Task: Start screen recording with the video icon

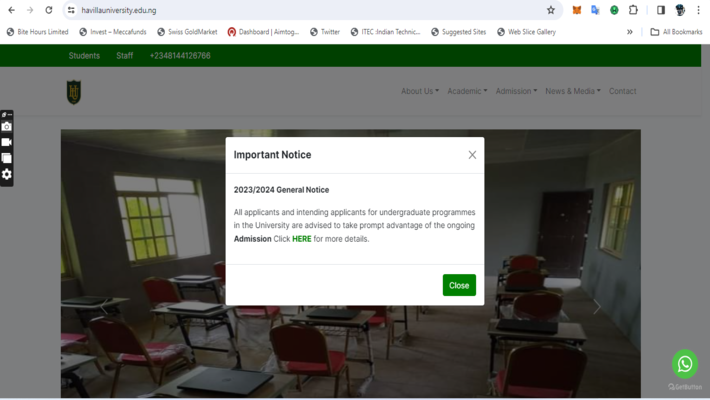Action: coord(7,142)
